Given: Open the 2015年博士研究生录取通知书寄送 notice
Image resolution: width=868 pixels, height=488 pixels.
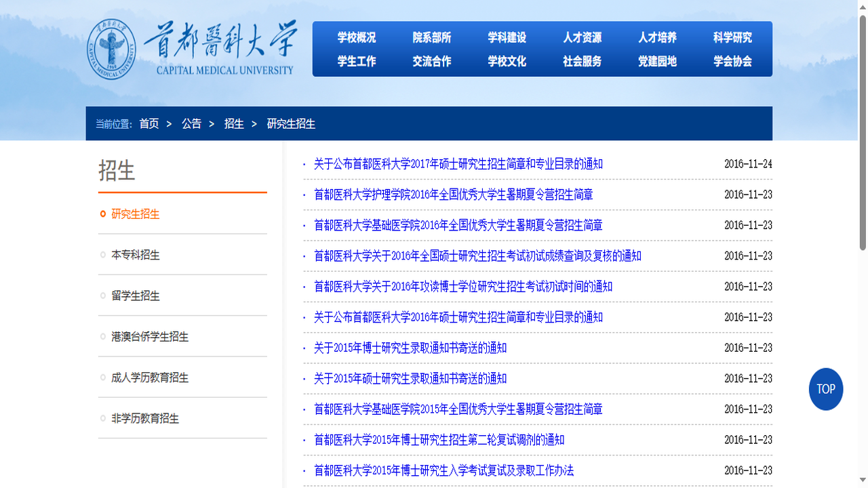Looking at the screenshot, I should 410,348.
